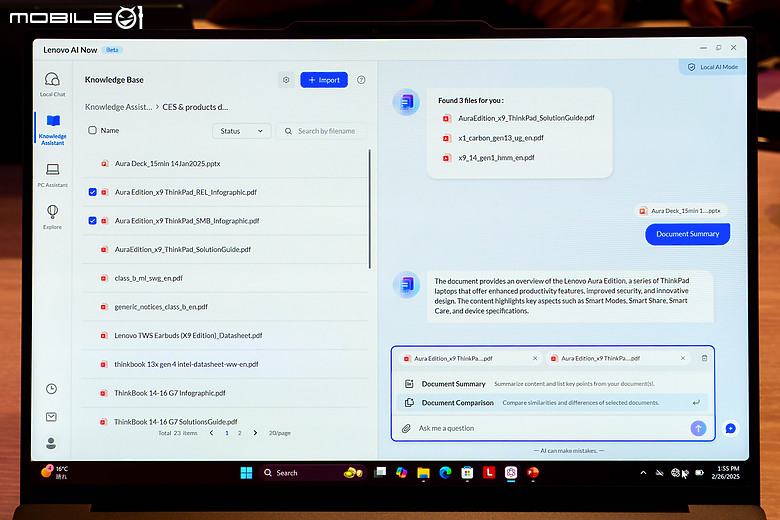Screen dimensions: 780x520
Task: Go to page 2 of file list
Action: tap(239, 433)
